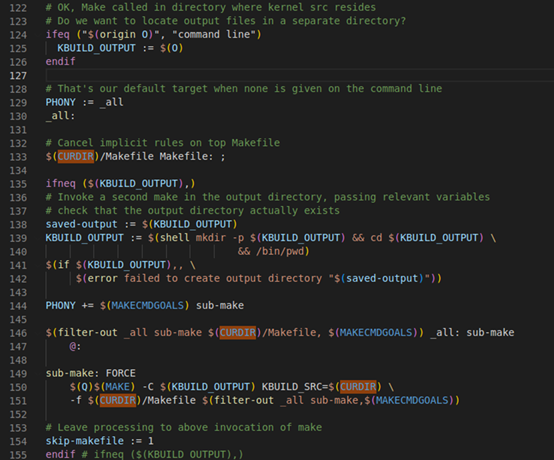Image resolution: width=554 pixels, height=460 pixels.
Task: Click line number 134 in the gutter
Action: [x=18, y=171]
